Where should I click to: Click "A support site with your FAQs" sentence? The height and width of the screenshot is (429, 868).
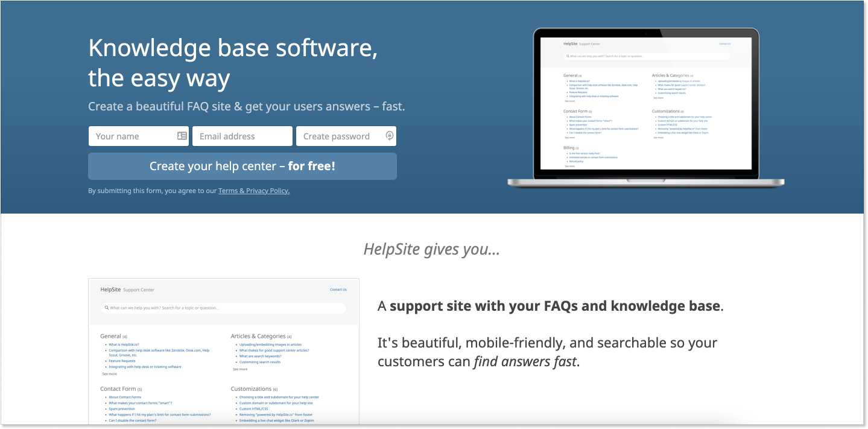point(551,306)
